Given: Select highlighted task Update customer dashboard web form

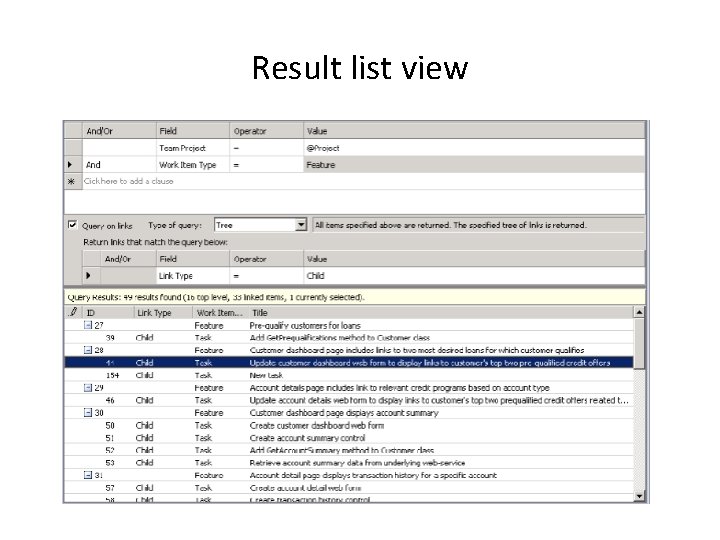Looking at the screenshot, I should tap(349, 363).
